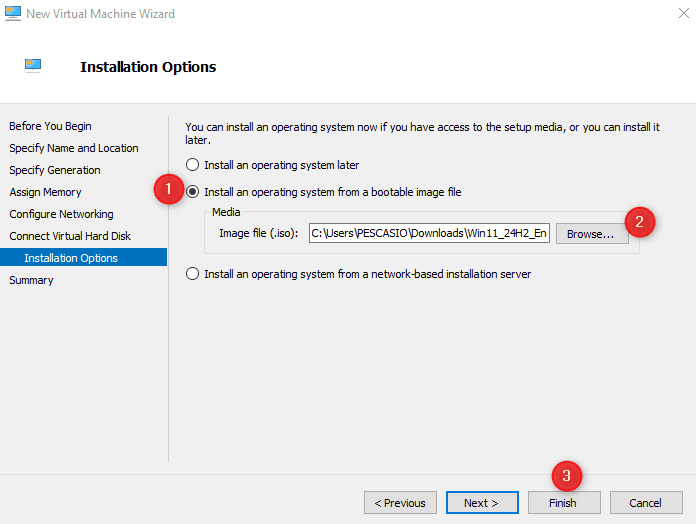Close the New Virtual Machine Wizard window

pyautogui.click(x=684, y=13)
